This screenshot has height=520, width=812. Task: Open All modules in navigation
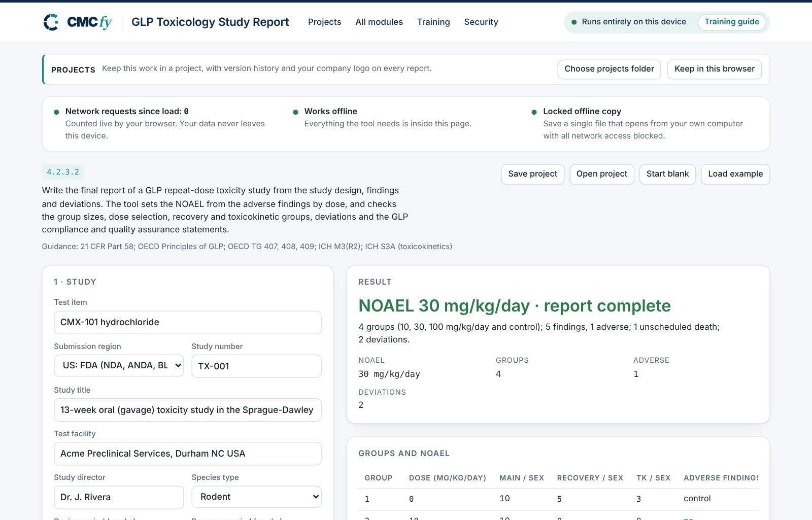[x=379, y=22]
